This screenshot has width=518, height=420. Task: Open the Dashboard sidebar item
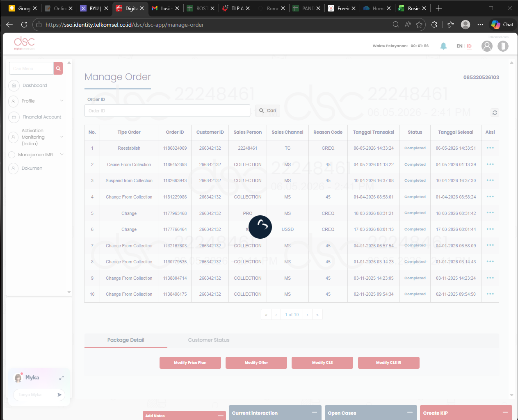pos(34,85)
